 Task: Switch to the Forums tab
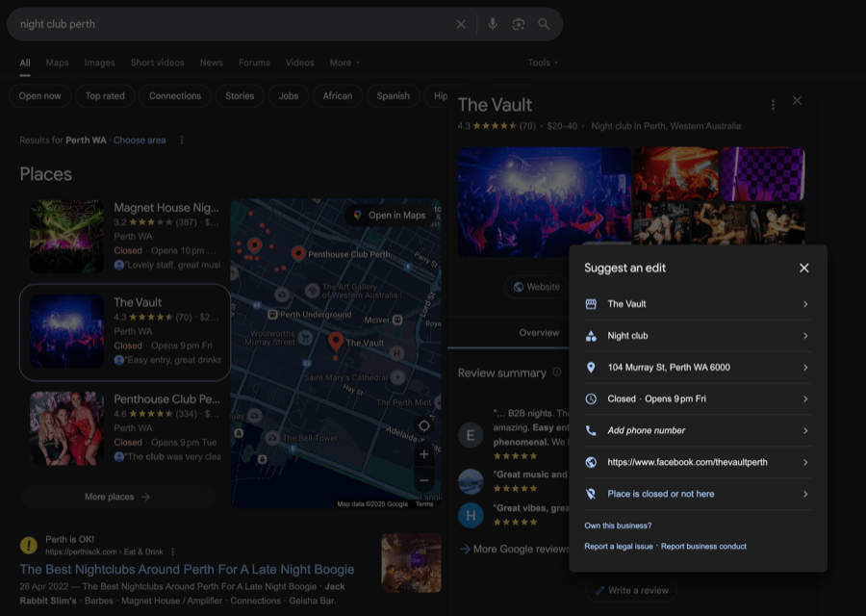254,63
